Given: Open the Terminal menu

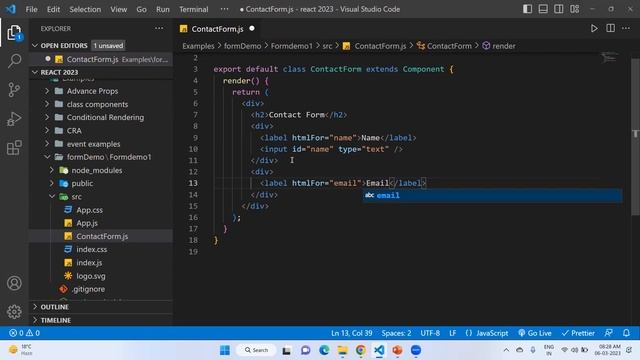Looking at the screenshot, I should pyautogui.click(x=193, y=9).
